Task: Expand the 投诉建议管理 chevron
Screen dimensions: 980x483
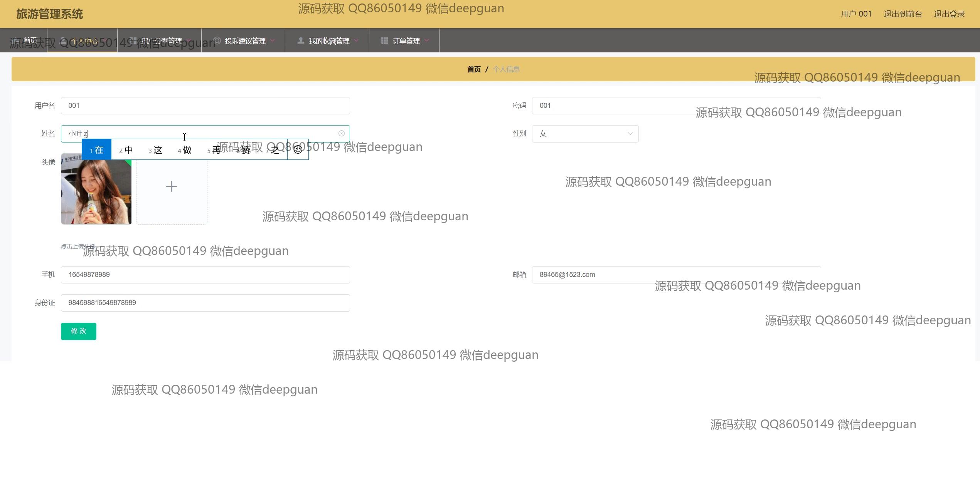Action: tap(273, 40)
